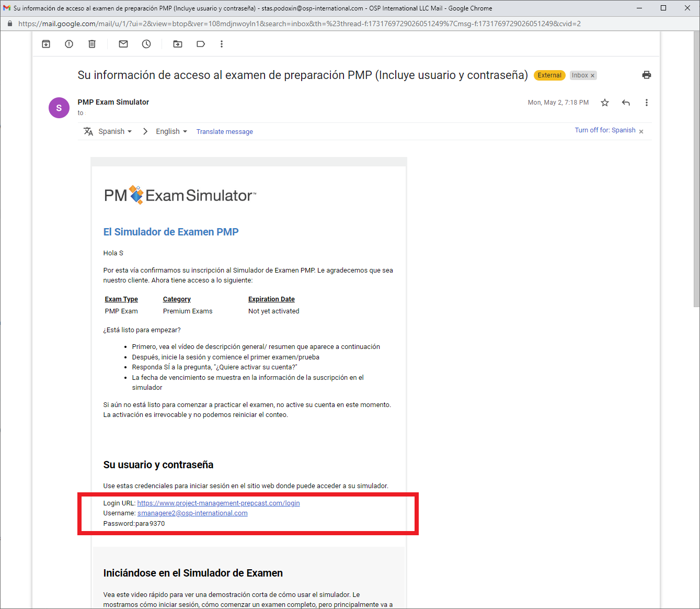The height and width of the screenshot is (609, 700).
Task: Snooze this email with the clock icon
Action: [146, 44]
